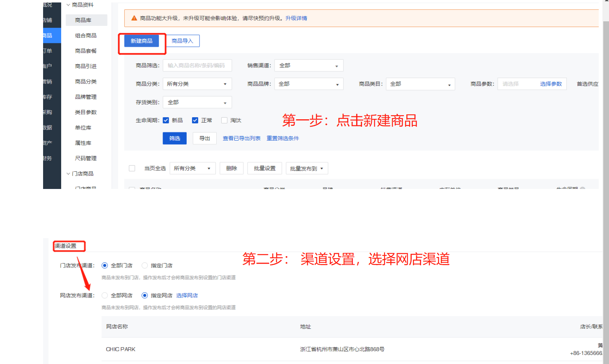The width and height of the screenshot is (609, 364).
Task: Open the 批量发布到 dropdown button
Action: (x=307, y=168)
